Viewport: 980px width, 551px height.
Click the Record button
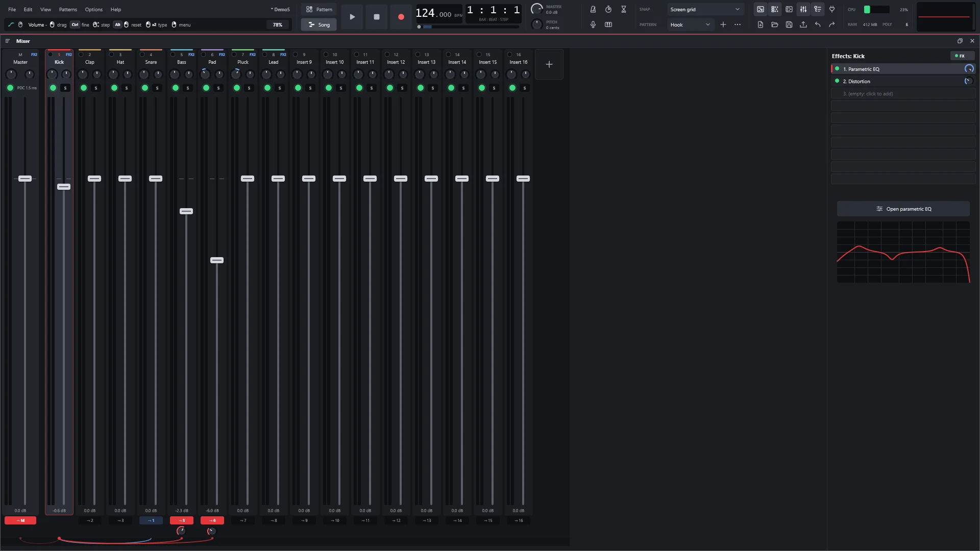(401, 17)
